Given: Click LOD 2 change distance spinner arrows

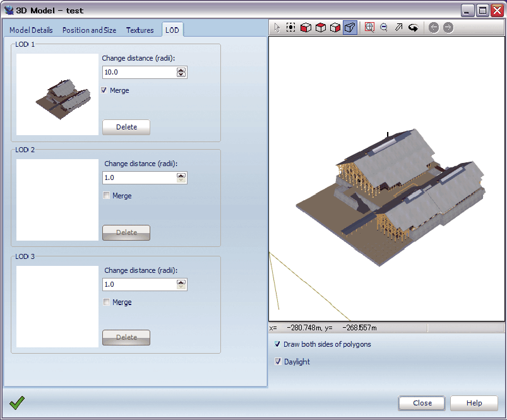Looking at the screenshot, I should (x=181, y=177).
